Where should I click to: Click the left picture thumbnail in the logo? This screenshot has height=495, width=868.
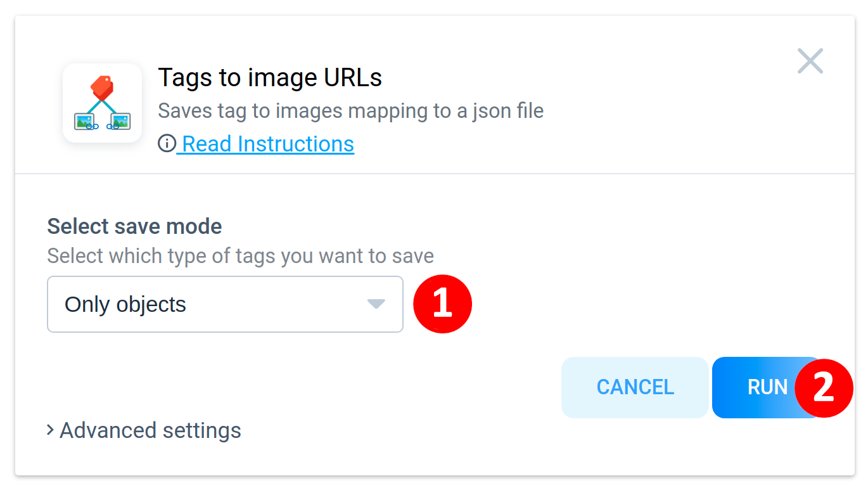coord(84,120)
